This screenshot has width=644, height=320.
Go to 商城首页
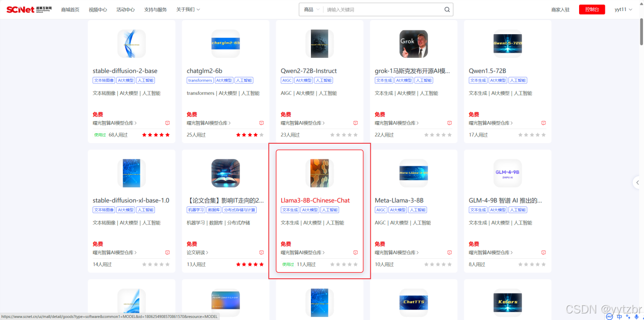tap(70, 10)
